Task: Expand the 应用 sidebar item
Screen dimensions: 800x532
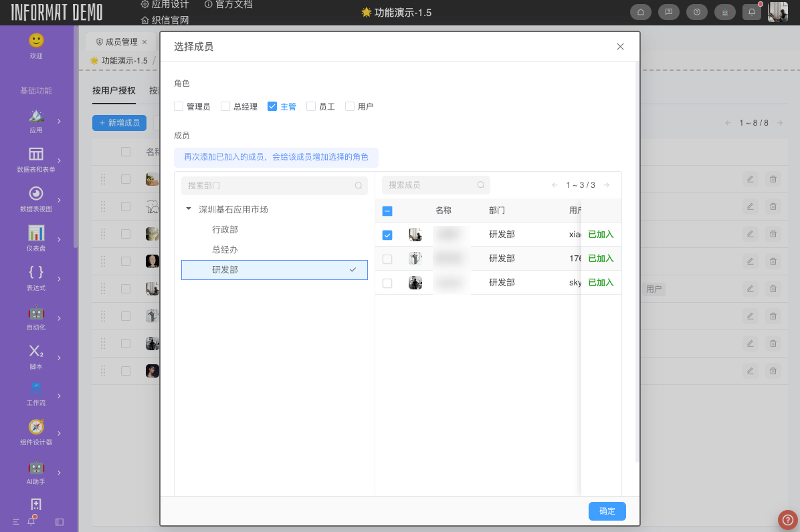Action: tap(36, 120)
